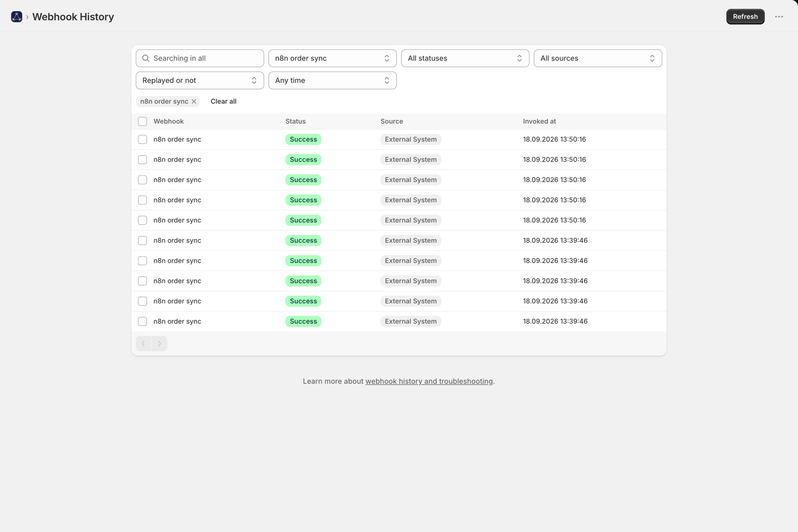Open the Any time filter dropdown
The image size is (798, 532).
332,80
